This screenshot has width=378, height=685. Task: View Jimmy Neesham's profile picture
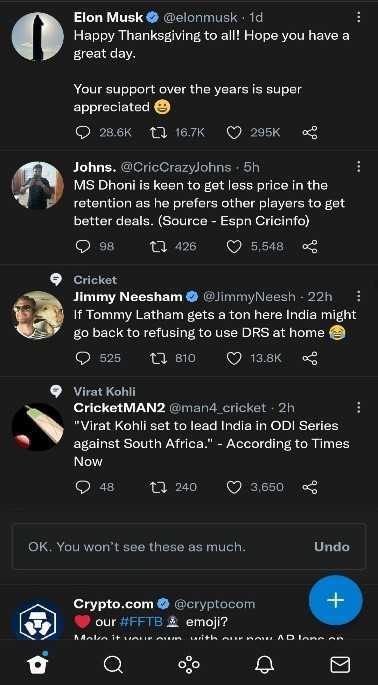38,315
